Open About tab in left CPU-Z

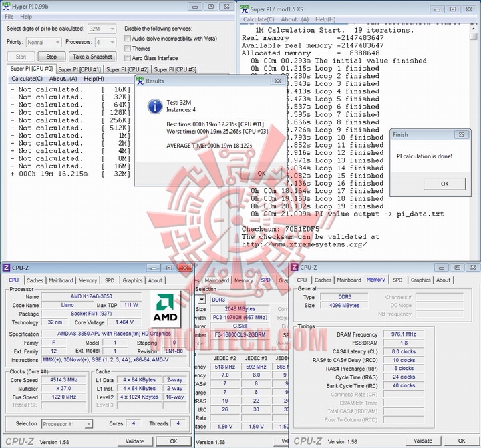[x=155, y=280]
